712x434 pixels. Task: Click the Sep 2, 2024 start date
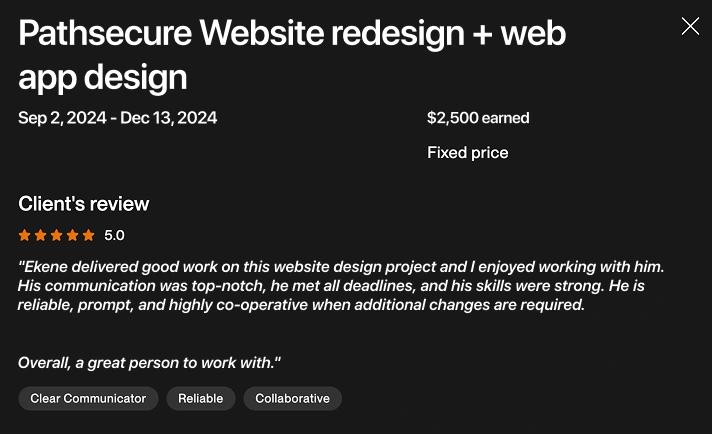pos(61,118)
